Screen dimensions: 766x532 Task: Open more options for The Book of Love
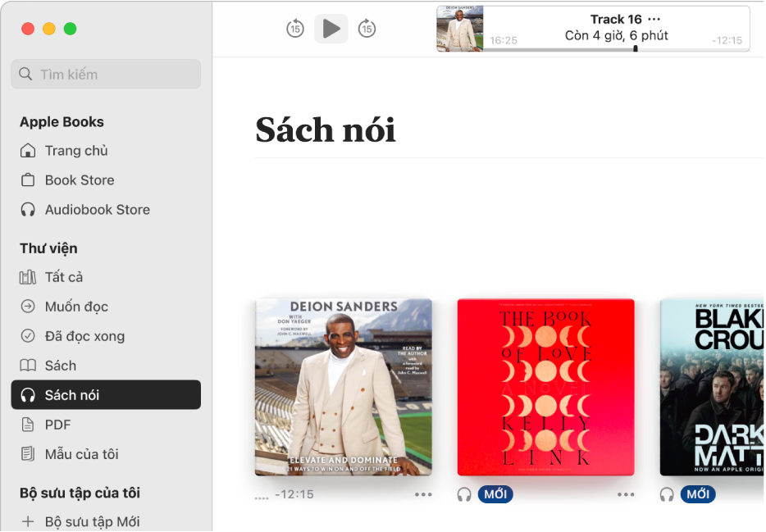point(626,494)
